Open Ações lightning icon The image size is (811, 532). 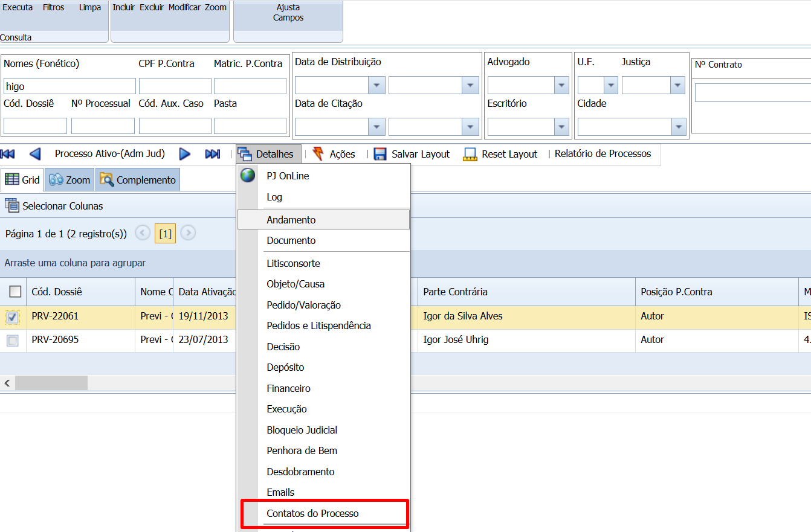point(318,154)
